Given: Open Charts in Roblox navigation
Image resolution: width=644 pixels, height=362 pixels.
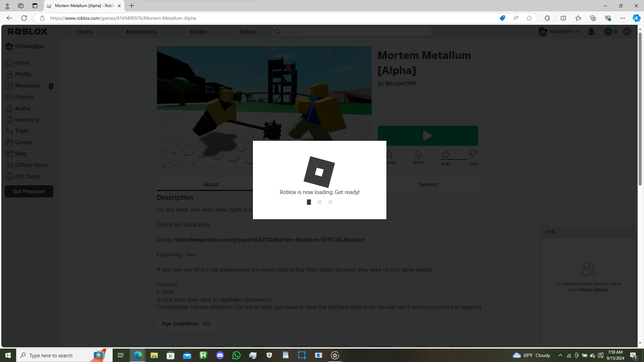Looking at the screenshot, I should click(85, 32).
